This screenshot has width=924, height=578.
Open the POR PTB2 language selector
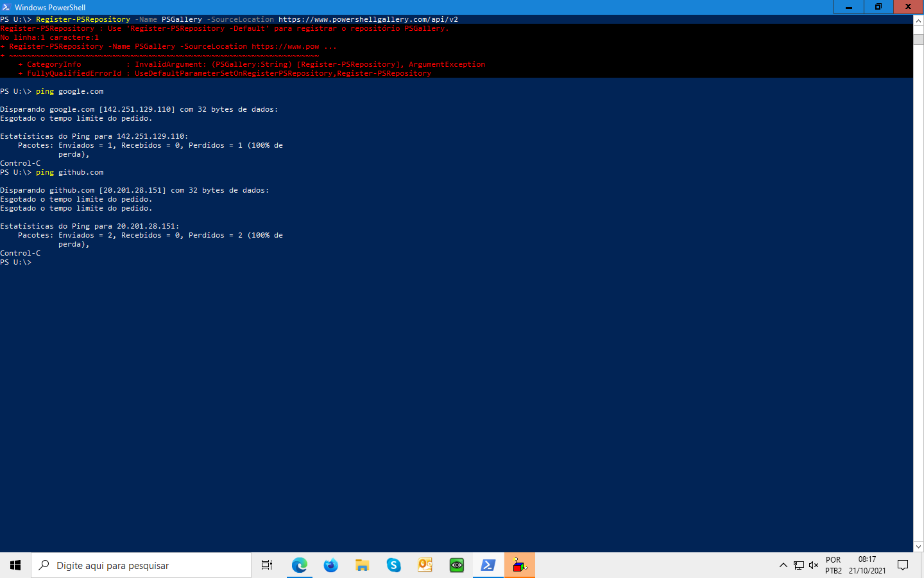832,565
